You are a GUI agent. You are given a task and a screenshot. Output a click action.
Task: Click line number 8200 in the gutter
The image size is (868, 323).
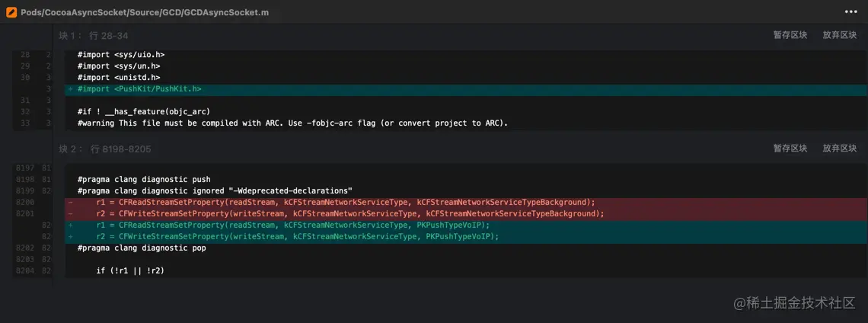pyautogui.click(x=25, y=203)
